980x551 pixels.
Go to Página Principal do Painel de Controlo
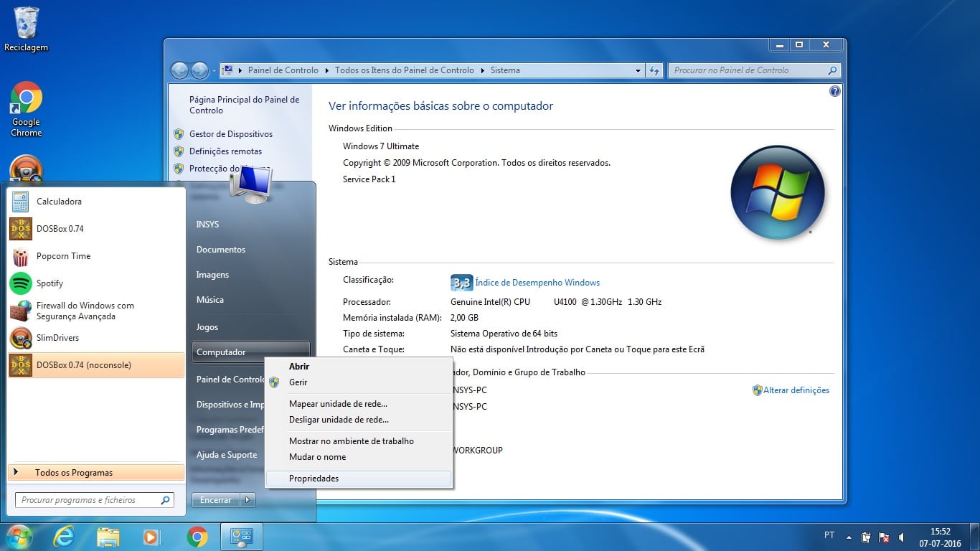pos(244,105)
